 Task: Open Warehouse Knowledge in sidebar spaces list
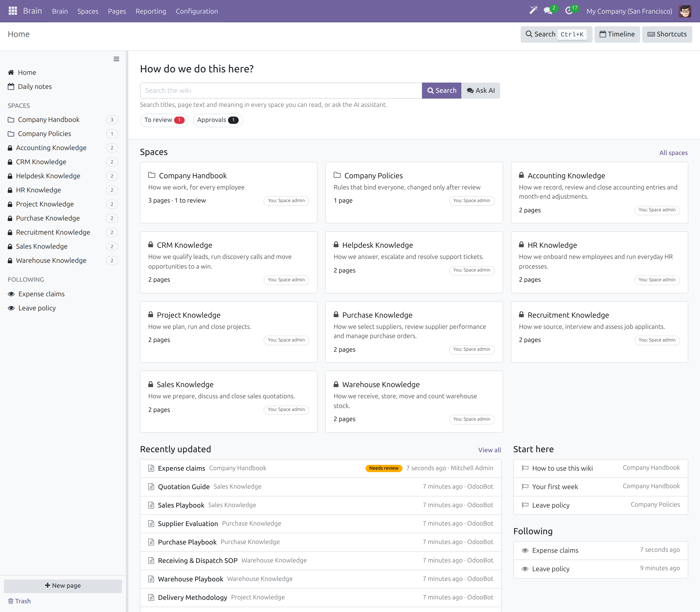pos(63,261)
